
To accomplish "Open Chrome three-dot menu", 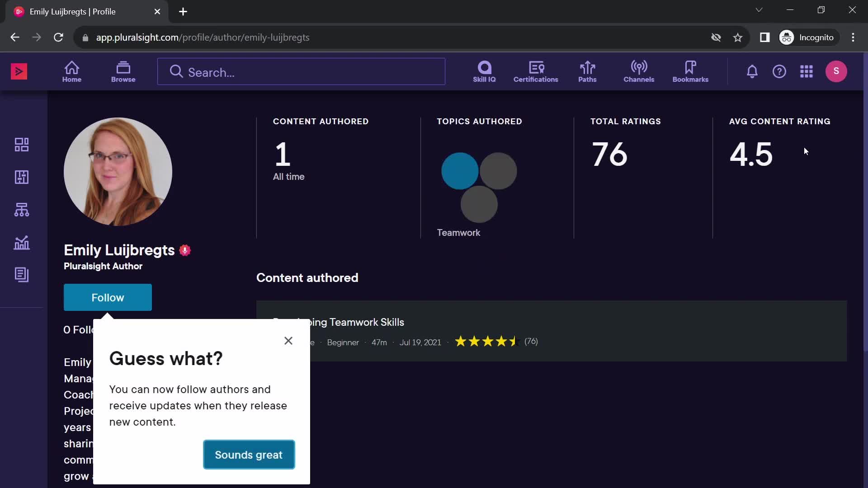I will tap(853, 38).
